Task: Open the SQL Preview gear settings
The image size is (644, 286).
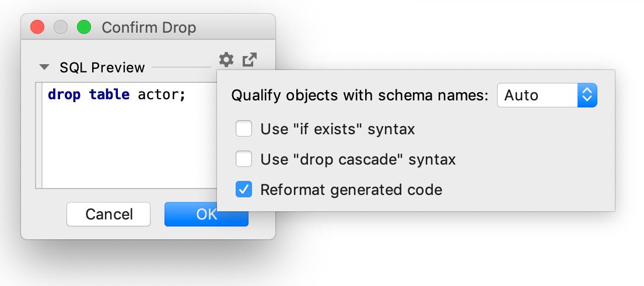Action: click(226, 60)
